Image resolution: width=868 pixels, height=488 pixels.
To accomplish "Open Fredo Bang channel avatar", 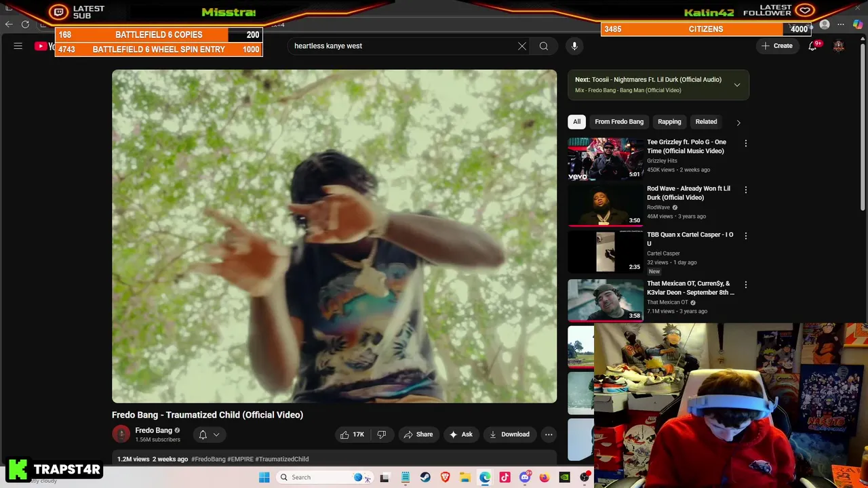I will 121,434.
